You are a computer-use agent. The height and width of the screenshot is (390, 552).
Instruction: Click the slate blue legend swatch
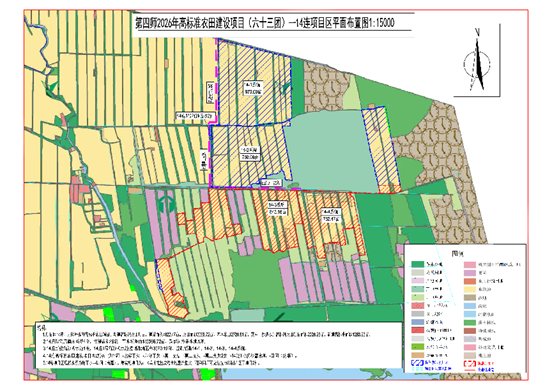pos(418,322)
